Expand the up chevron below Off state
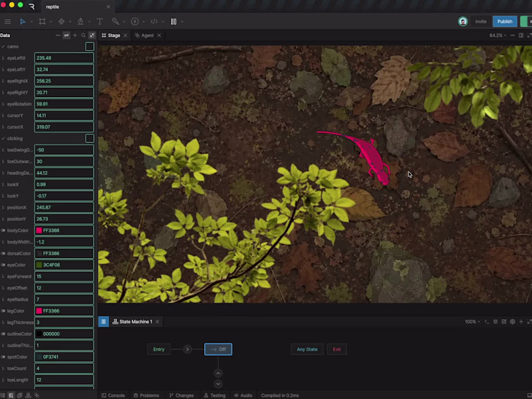This screenshot has height=399, width=532. click(x=218, y=374)
